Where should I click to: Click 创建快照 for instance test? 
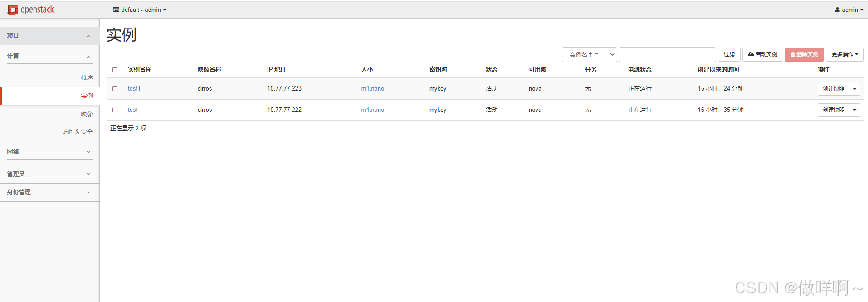tap(833, 110)
